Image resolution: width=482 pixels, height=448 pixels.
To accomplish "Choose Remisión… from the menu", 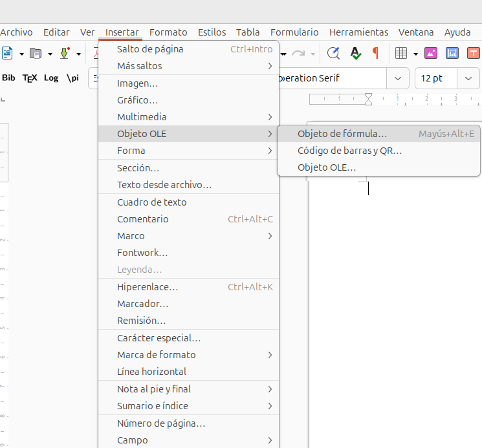I will pyautogui.click(x=188, y=321).
